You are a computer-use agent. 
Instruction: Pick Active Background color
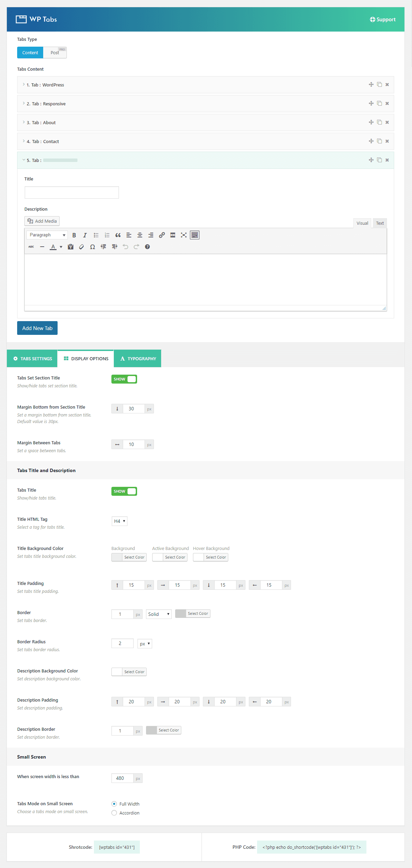click(x=170, y=557)
